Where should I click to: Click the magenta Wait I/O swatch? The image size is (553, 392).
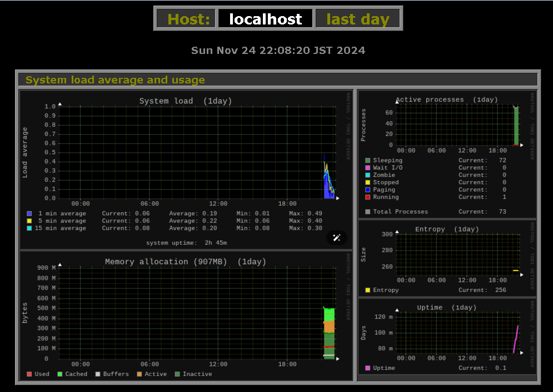(x=368, y=168)
